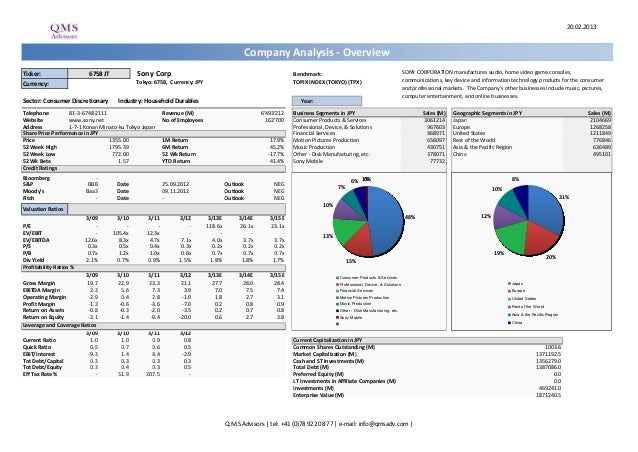The image size is (638, 452).
Task: Click the Consumer Products & Services table row
Action: (369, 120)
